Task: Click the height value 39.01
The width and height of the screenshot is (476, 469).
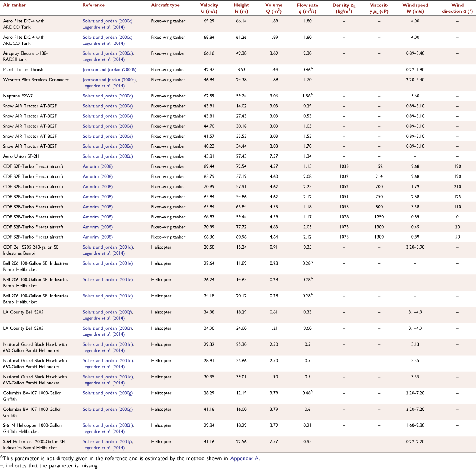Action: (x=241, y=377)
